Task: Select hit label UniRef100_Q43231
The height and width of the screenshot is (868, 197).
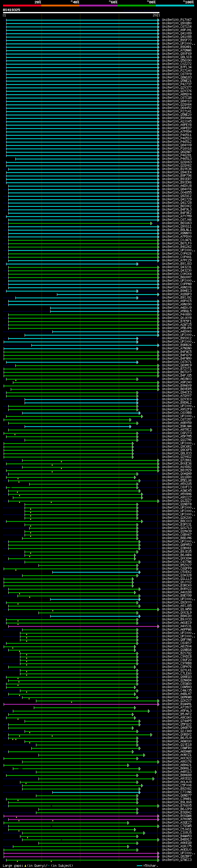Action: coord(177,267)
